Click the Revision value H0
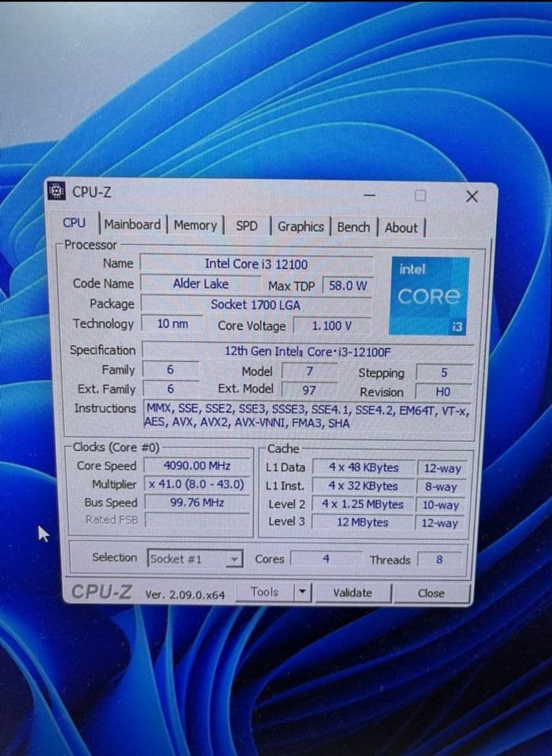 coord(443,391)
